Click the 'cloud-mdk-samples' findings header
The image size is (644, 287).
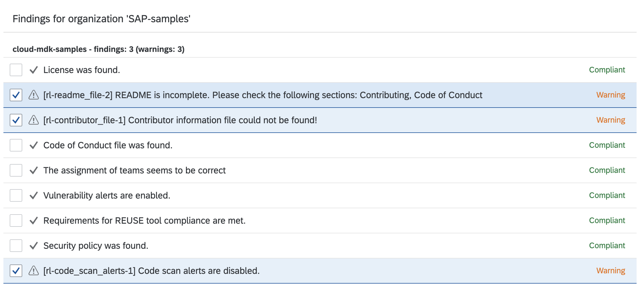(98, 49)
